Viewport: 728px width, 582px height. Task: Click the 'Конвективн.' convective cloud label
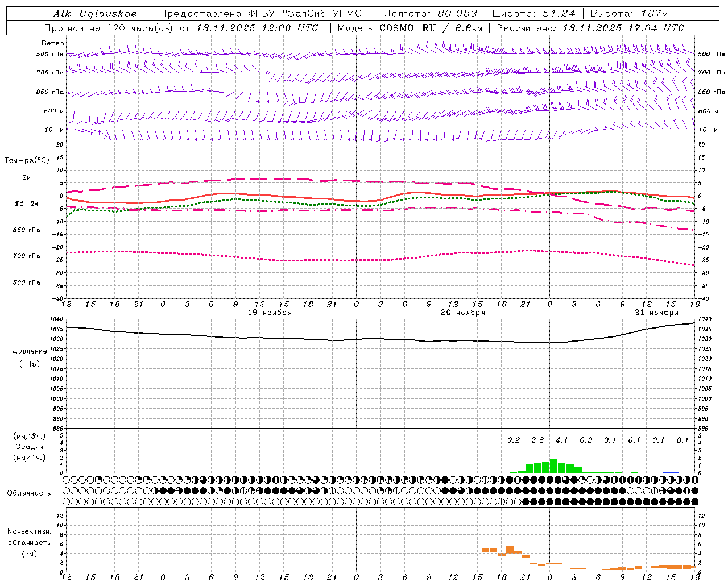pos(30,531)
